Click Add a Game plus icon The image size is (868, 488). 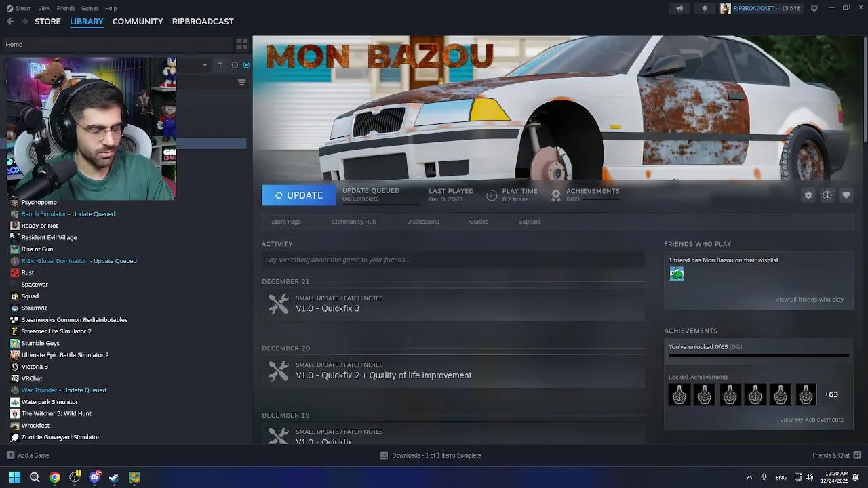pos(10,455)
